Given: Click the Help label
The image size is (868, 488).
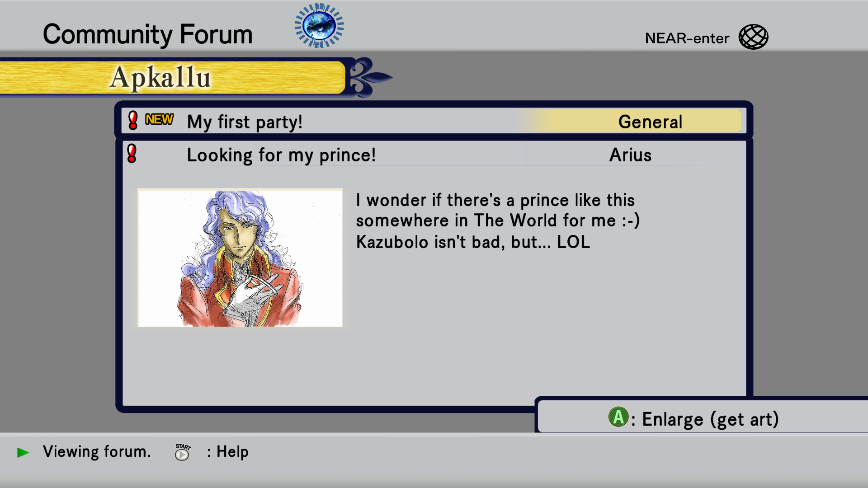Looking at the screenshot, I should pos(232,452).
